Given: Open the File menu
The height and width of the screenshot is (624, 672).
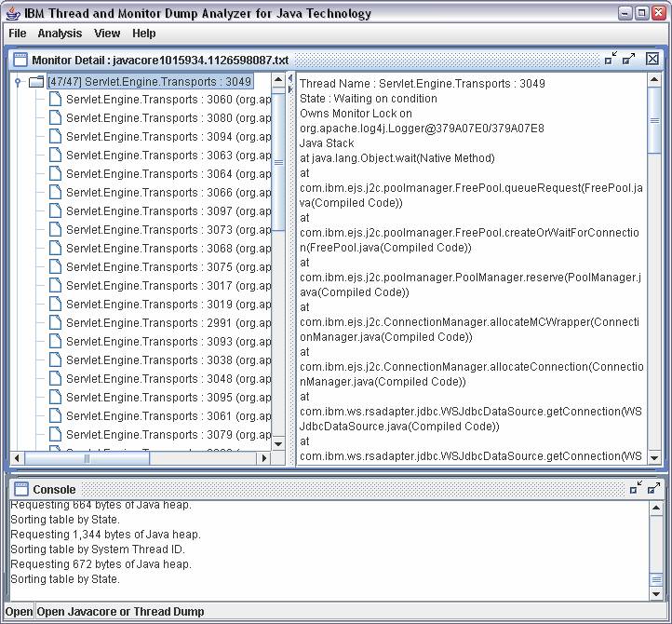Looking at the screenshot, I should click(x=17, y=34).
